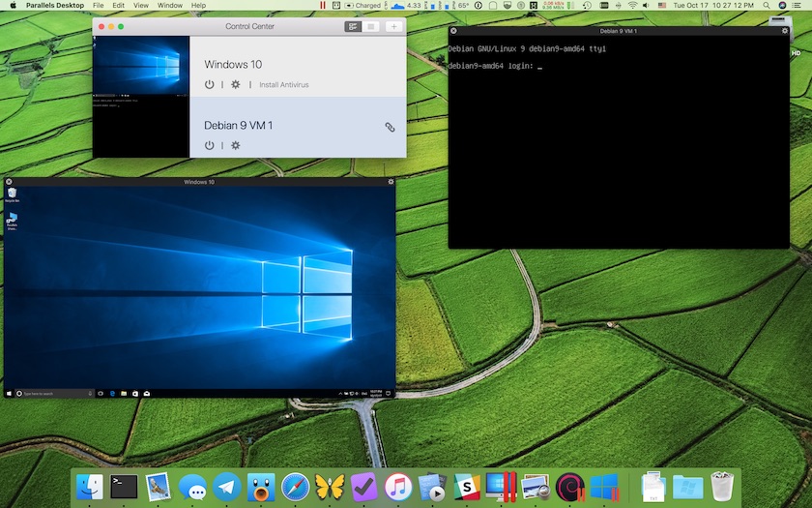Click the Install Antivirus link
This screenshot has height=508, width=812.
284,84
